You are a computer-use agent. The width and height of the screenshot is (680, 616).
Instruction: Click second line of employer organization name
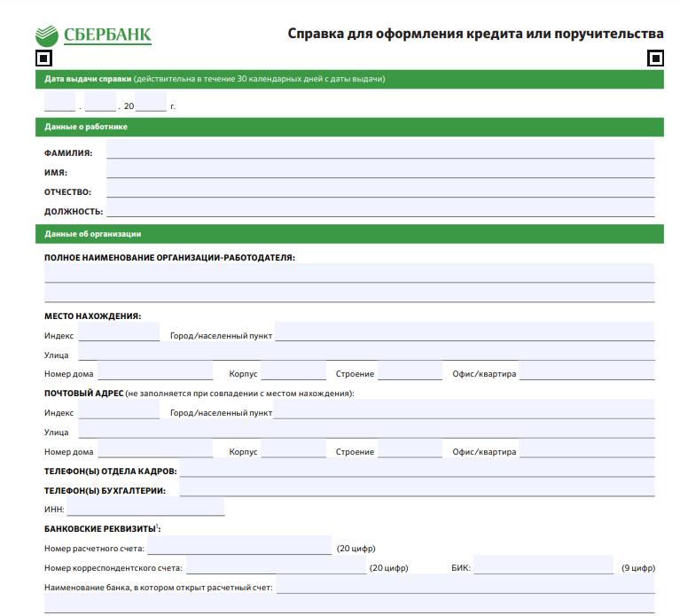(x=349, y=293)
